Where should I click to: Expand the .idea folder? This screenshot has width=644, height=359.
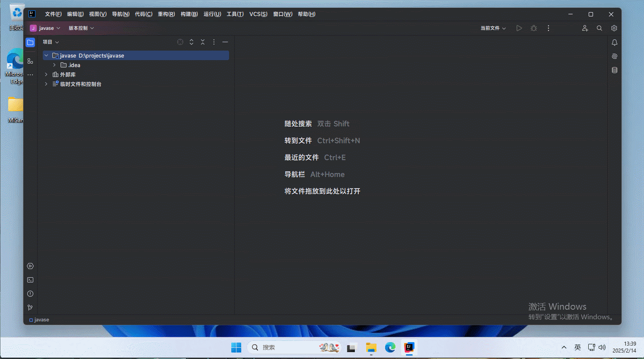pos(54,65)
